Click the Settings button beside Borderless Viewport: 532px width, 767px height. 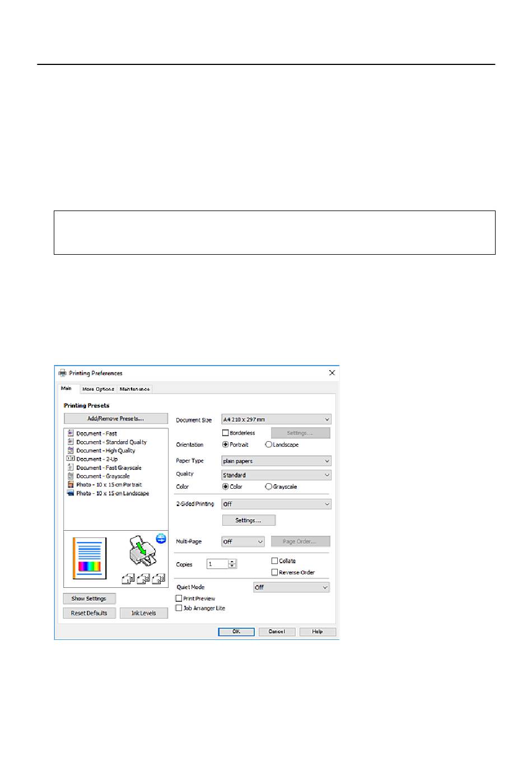300,433
